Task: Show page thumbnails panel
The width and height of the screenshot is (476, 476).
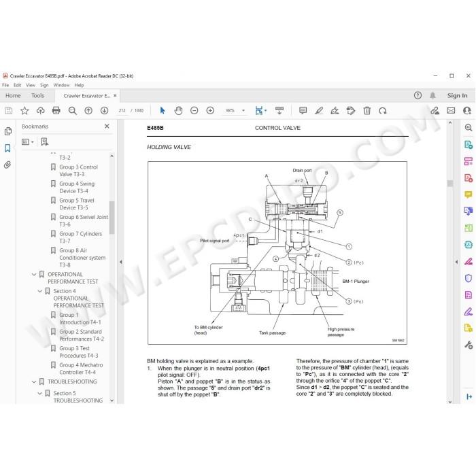Action: point(8,131)
